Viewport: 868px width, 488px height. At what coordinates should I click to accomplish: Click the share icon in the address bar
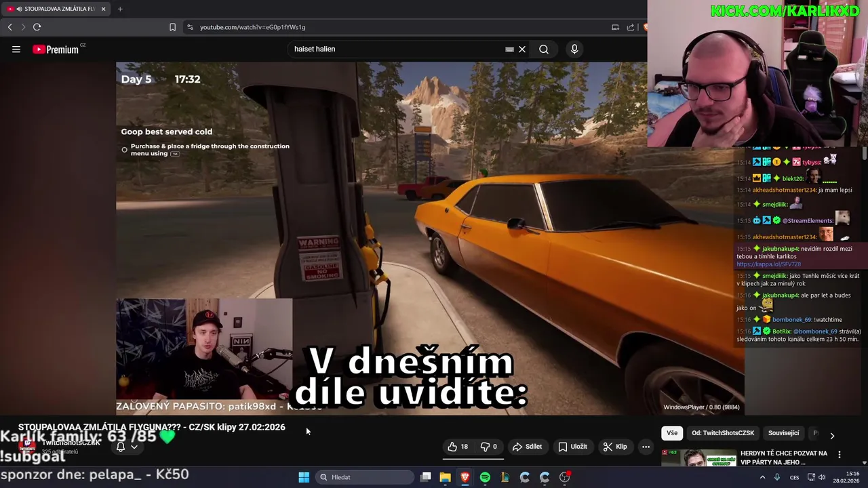[x=631, y=27]
